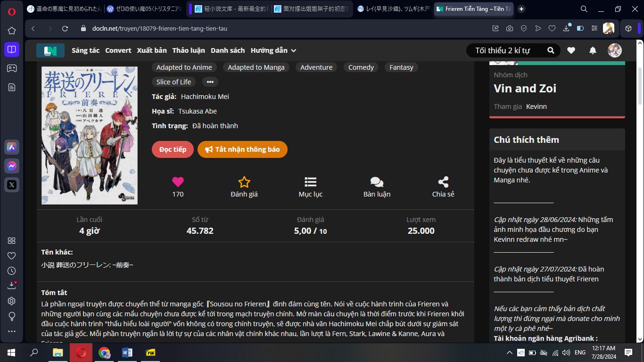
Task: Click the Frieren novel cover thumbnail
Action: pos(90,135)
